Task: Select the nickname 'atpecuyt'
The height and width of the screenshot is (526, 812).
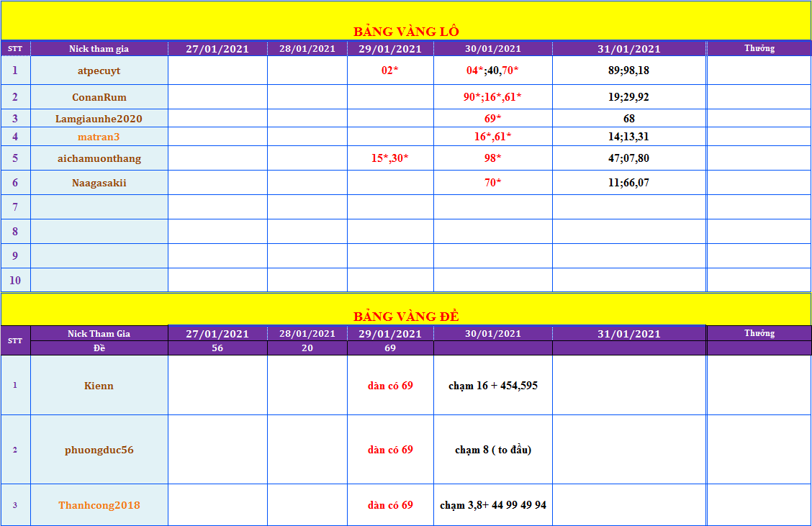Action: (99, 71)
